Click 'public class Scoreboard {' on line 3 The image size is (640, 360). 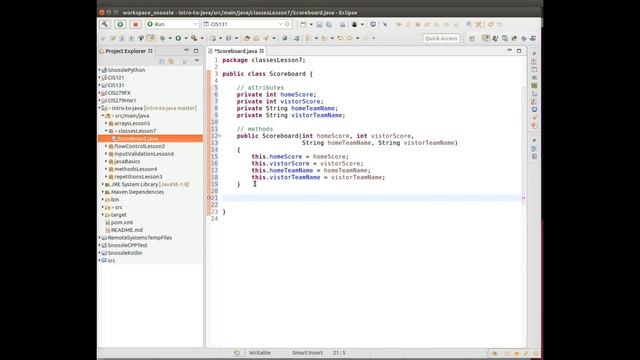(267, 74)
